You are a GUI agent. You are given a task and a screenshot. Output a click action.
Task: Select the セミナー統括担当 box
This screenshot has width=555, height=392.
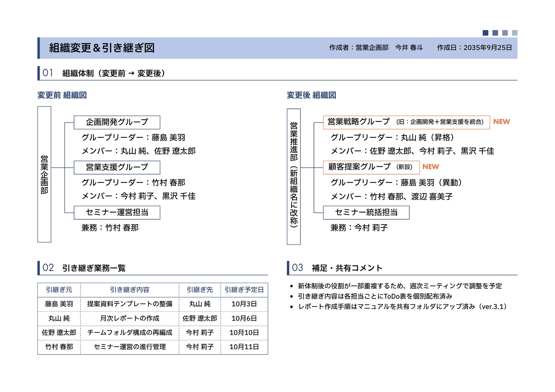366,212
